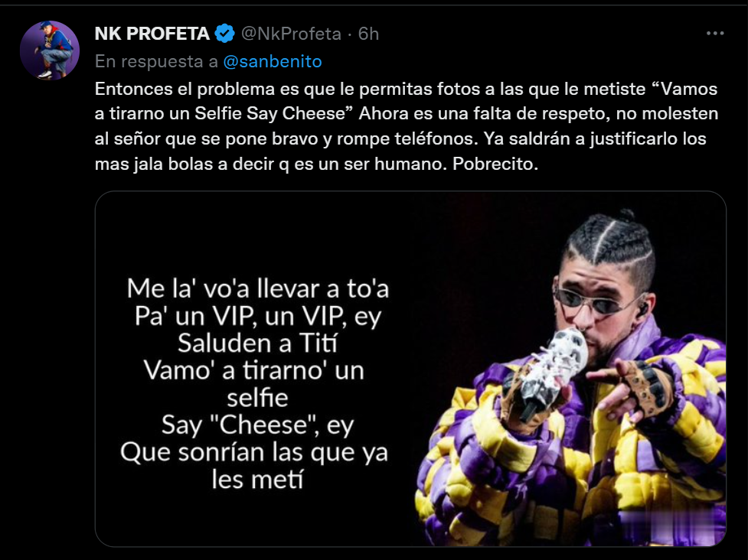Viewport: 748px width, 560px height.
Task: Click the blue verified badge
Action: coord(224,34)
